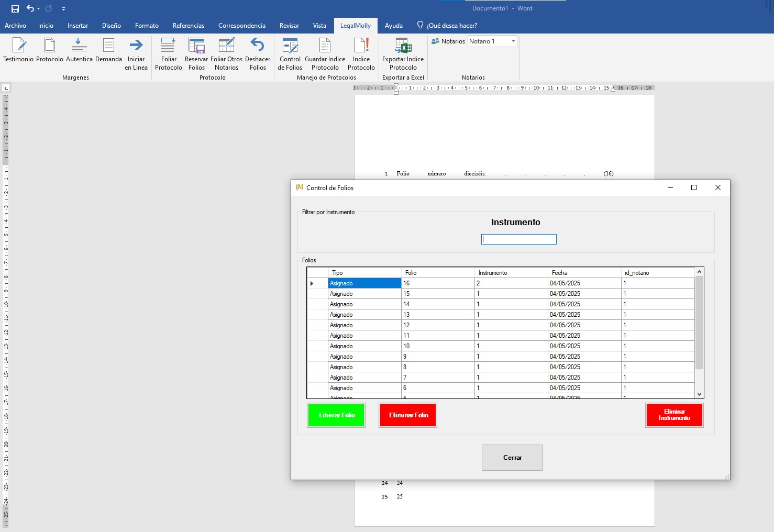
Task: Click the scroll down arrow in Folios grid
Action: pyautogui.click(x=699, y=394)
